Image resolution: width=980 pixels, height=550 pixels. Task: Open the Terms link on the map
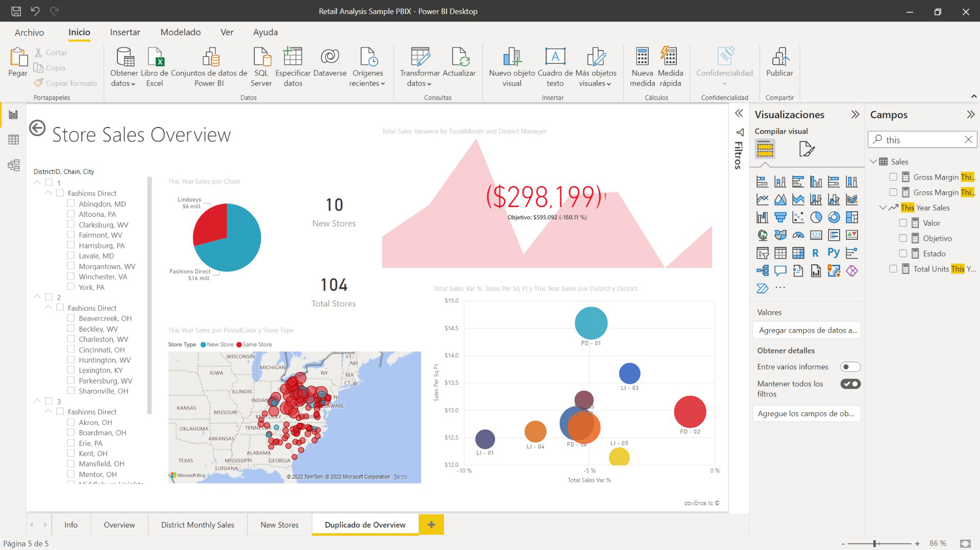[401, 477]
